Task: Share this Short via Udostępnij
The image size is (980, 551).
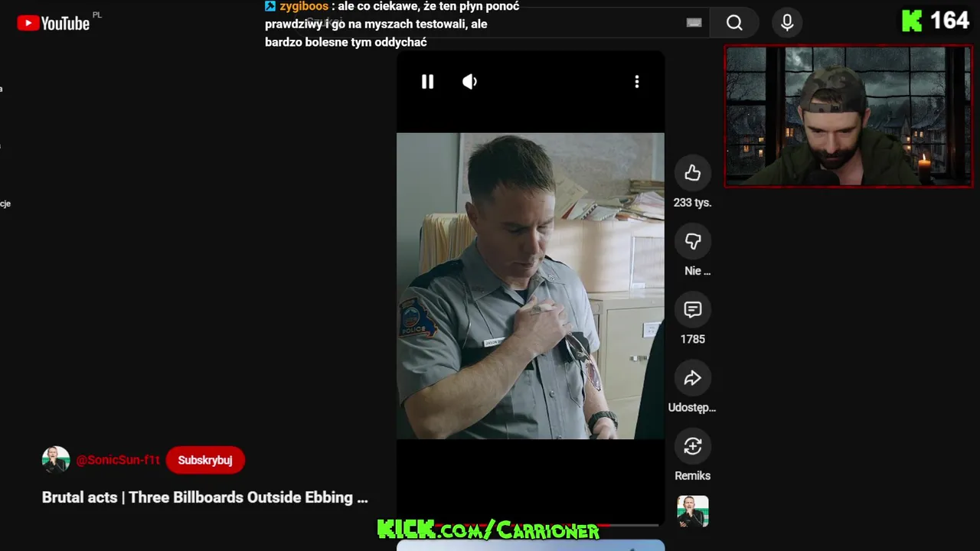Action: pyautogui.click(x=693, y=378)
